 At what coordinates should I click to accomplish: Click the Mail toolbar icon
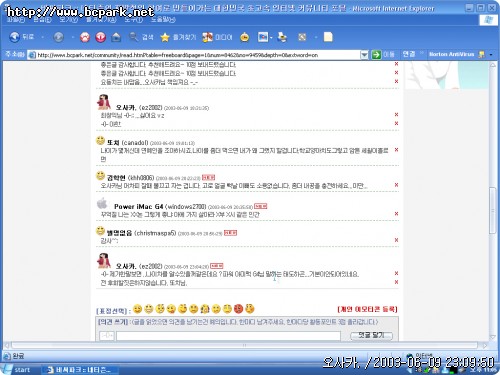pyautogui.click(x=263, y=37)
